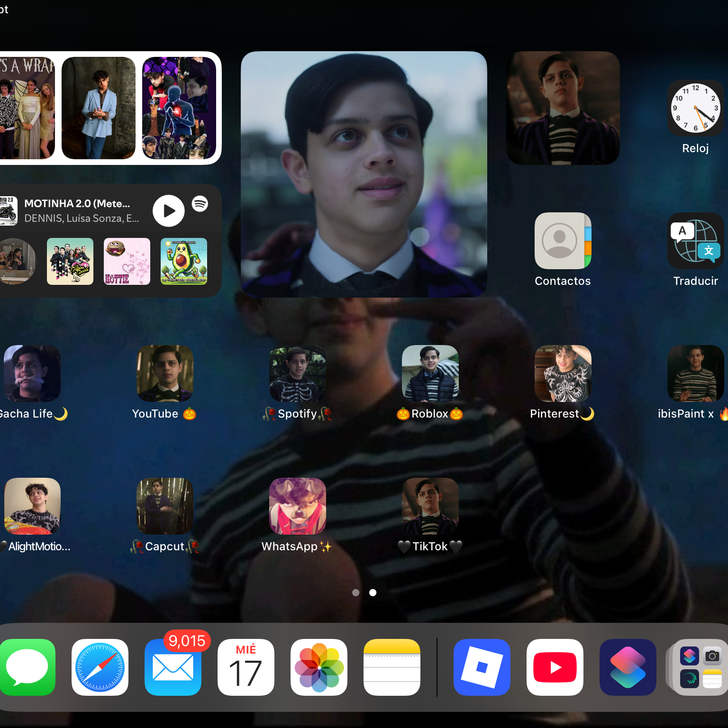The width and height of the screenshot is (728, 728).
Task: Open the Messages app in dock
Action: tap(27, 667)
